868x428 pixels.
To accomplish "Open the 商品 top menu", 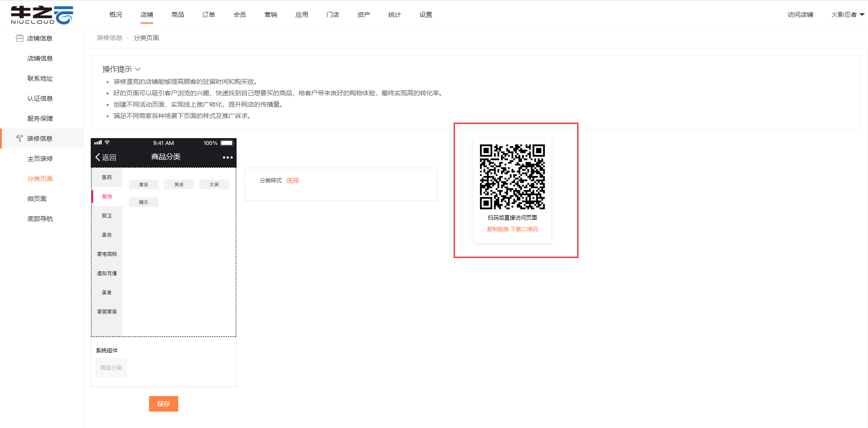I will [x=178, y=15].
